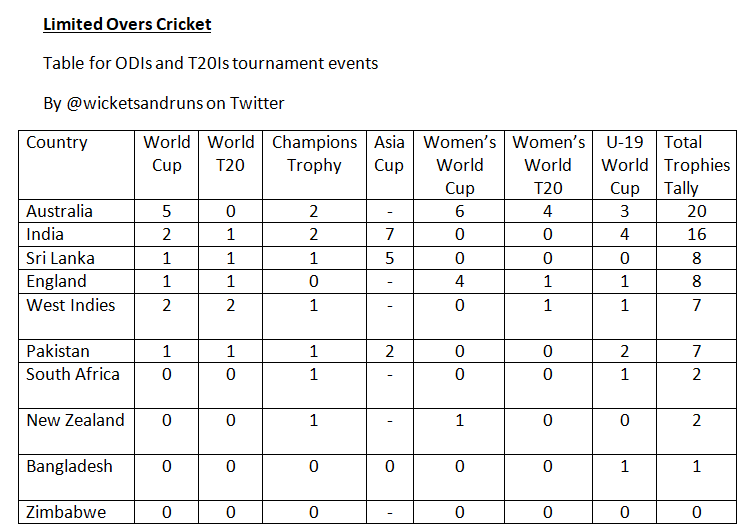746x532 pixels.
Task: Select the India row label
Action: 45,234
